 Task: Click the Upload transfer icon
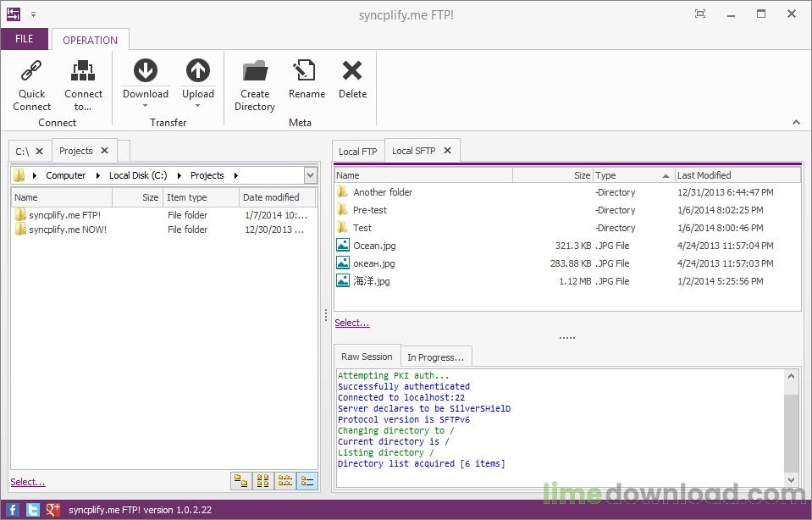(197, 71)
